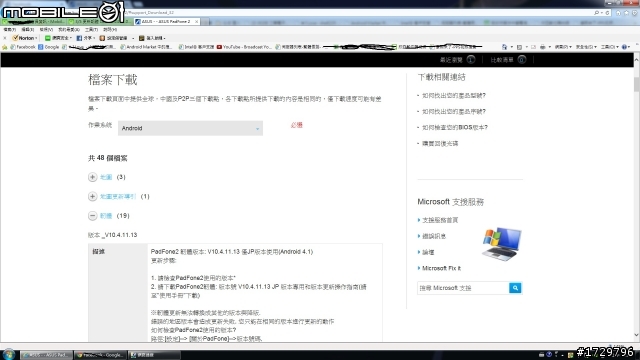
Task: Switch to the Google Chrome taskbar window
Action: coord(101,355)
